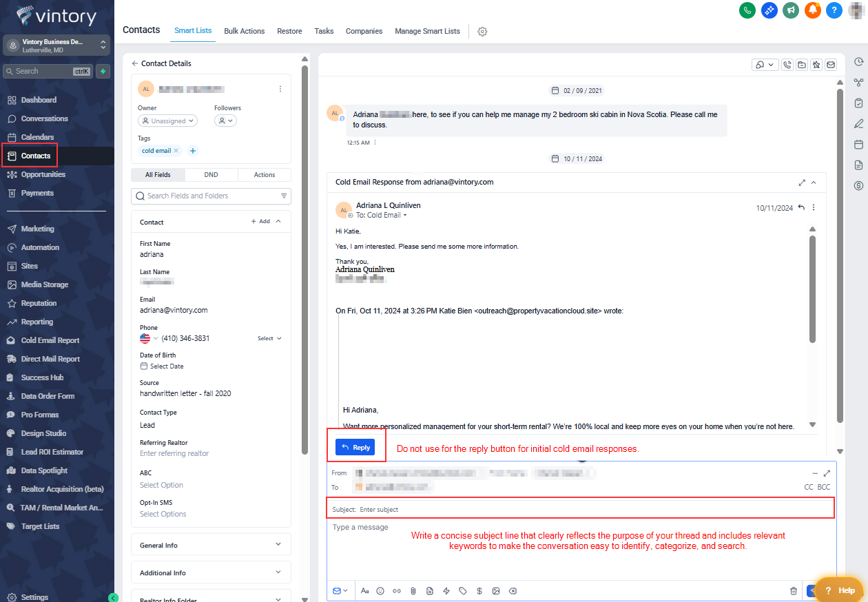Collapse the Contact fields section

pos(278,222)
